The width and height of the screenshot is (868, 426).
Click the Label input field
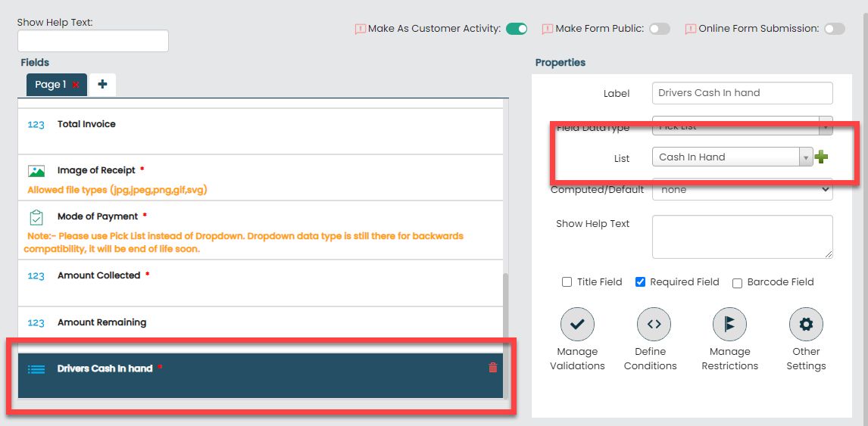click(742, 93)
